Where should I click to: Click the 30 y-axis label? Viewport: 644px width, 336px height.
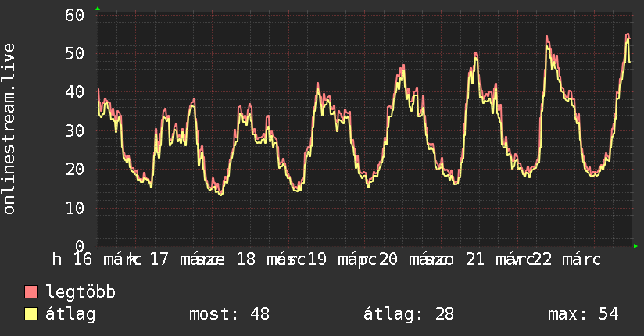pos(74,131)
